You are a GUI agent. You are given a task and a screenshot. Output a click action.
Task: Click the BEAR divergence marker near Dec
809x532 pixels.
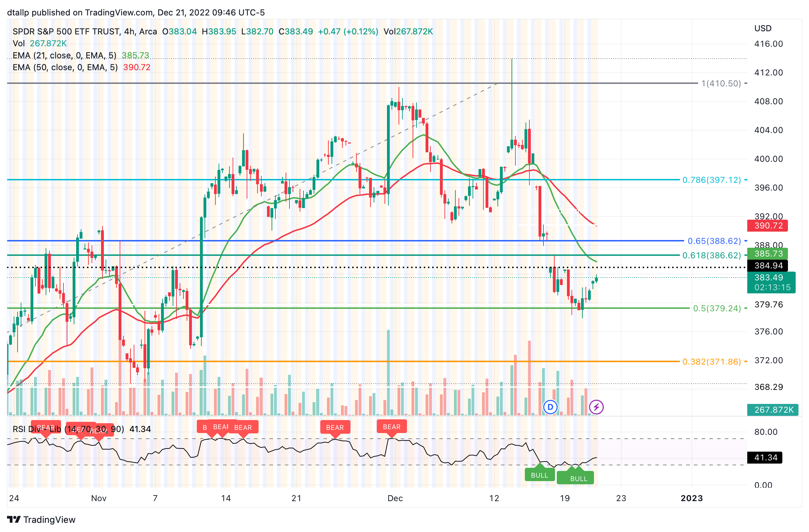[392, 427]
